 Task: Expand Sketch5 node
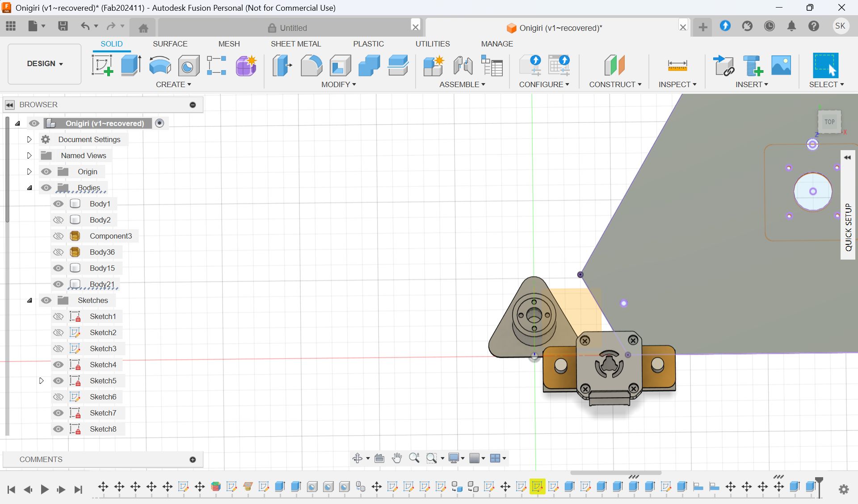click(41, 381)
